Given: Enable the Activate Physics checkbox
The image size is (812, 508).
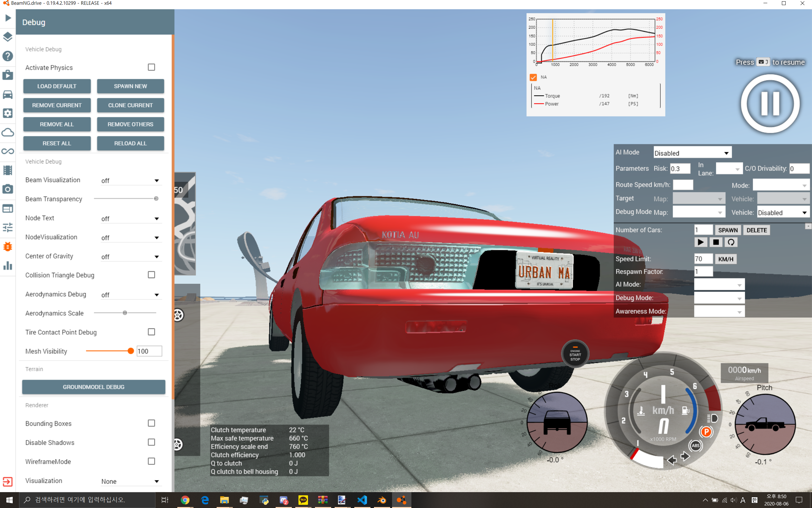Looking at the screenshot, I should pos(151,67).
